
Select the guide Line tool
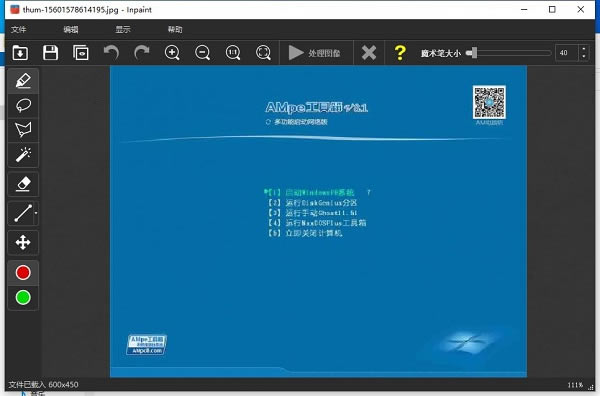(23, 213)
